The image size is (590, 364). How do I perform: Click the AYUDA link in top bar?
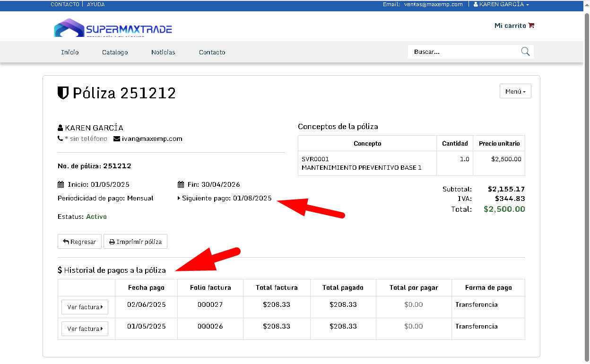click(x=96, y=4)
